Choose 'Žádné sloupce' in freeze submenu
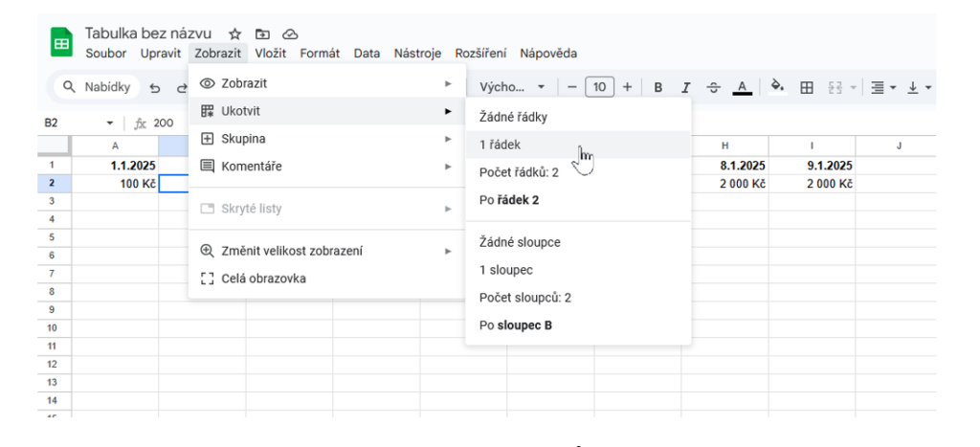Viewport: 980px width, 447px height. pos(520,242)
